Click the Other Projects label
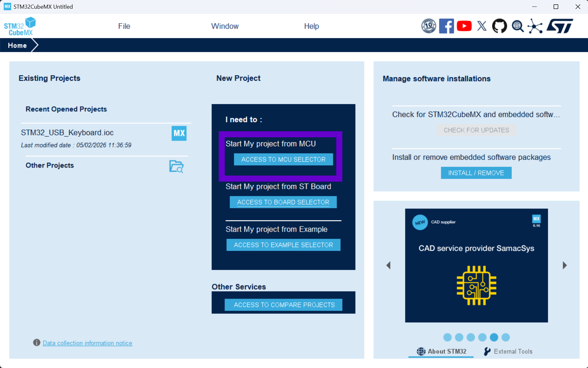Viewport: 588px width, 368px height. [50, 165]
